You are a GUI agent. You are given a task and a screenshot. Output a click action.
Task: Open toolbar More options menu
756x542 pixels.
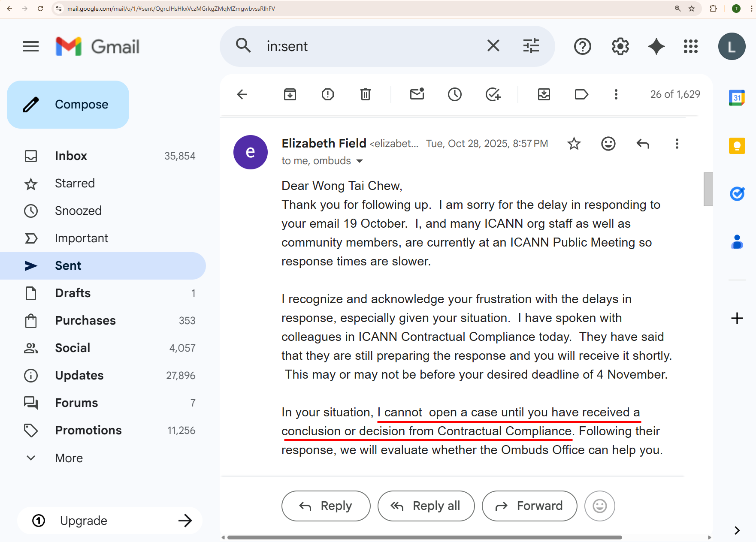point(616,94)
